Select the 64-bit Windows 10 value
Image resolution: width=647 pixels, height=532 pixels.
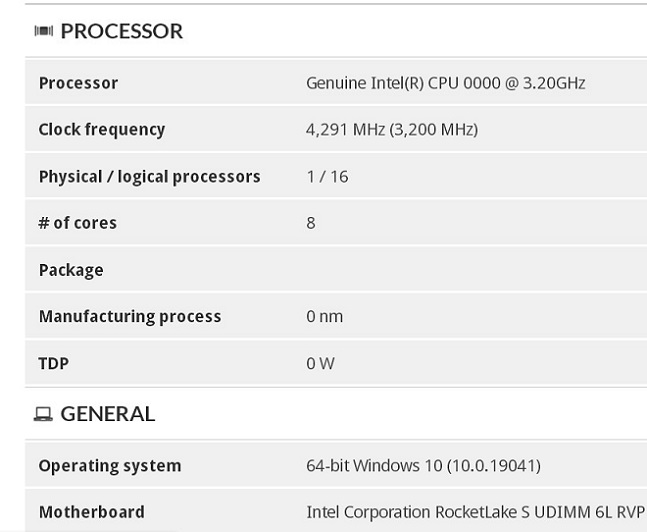423,465
